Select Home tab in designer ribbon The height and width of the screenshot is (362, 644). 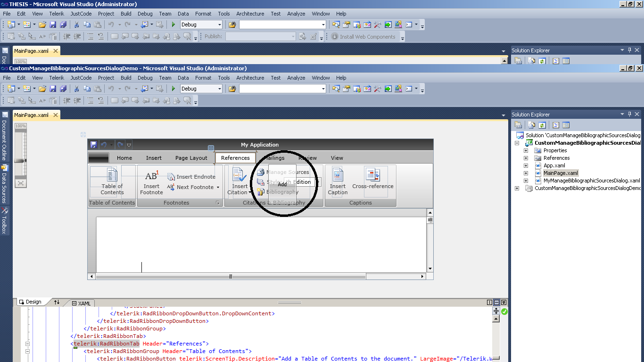pyautogui.click(x=124, y=158)
